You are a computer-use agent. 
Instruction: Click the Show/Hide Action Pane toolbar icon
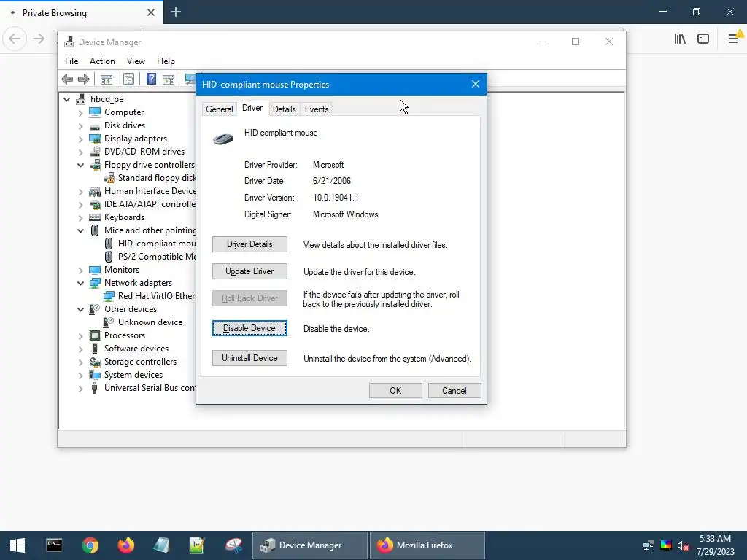tap(169, 79)
